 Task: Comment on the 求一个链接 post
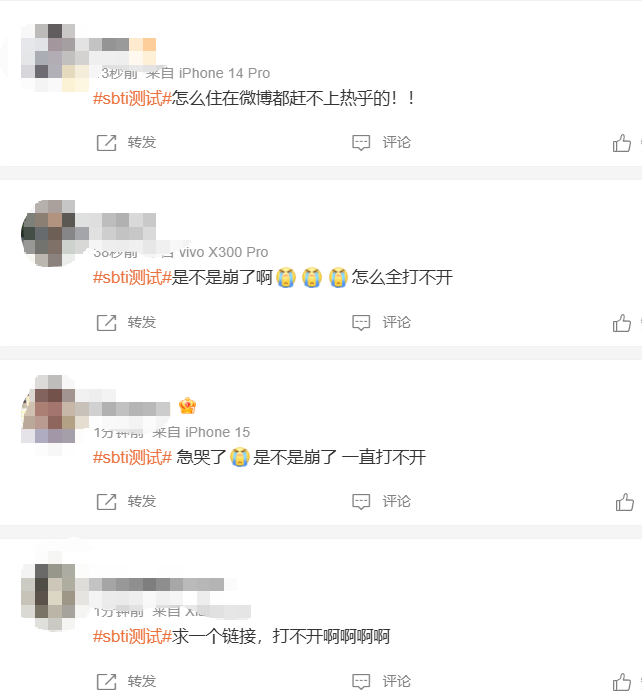pyautogui.click(x=381, y=681)
